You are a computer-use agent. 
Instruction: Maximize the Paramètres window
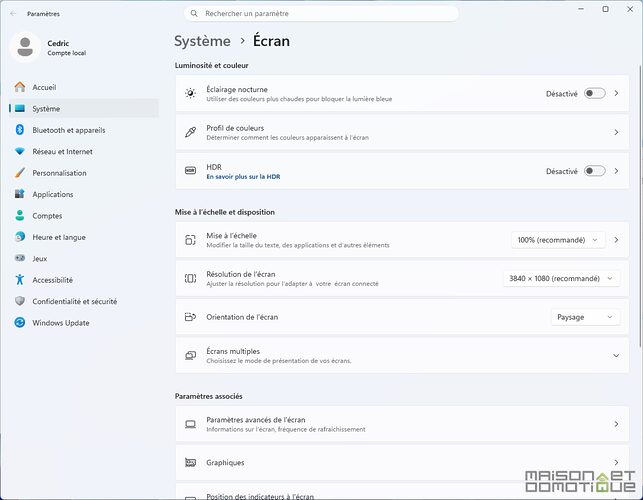pos(605,9)
